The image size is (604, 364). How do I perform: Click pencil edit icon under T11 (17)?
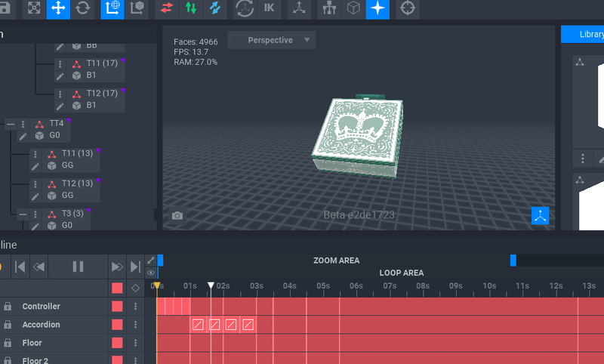tap(60, 76)
